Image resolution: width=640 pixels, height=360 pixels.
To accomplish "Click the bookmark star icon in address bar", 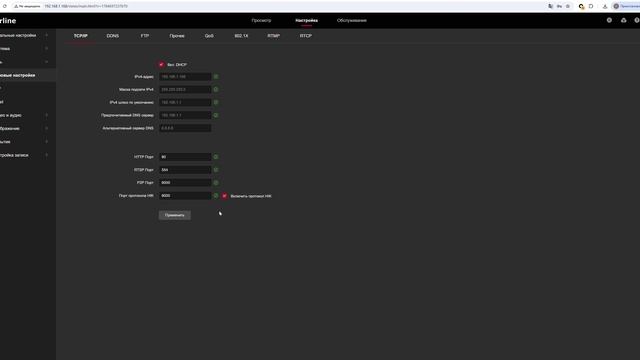I will pyautogui.click(x=568, y=6).
